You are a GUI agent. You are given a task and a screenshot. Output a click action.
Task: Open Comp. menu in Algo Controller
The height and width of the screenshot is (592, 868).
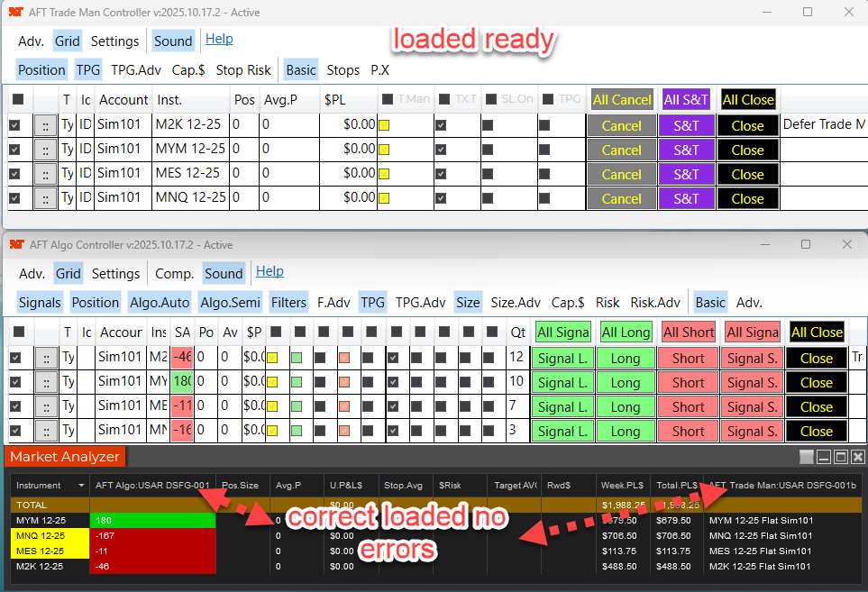point(174,273)
